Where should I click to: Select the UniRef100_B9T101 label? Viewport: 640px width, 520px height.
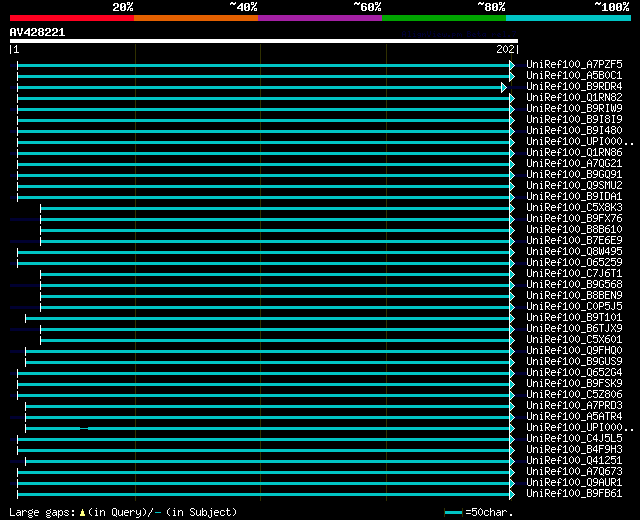pyautogui.click(x=574, y=318)
